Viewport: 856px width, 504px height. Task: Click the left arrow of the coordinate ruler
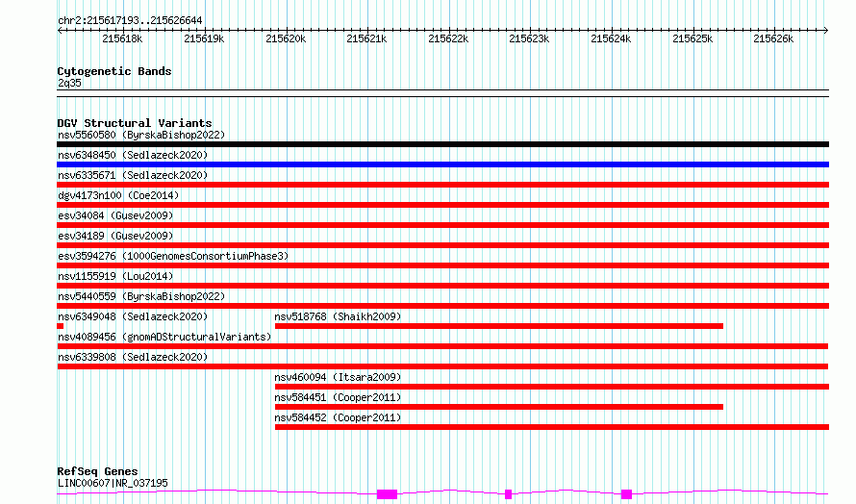tap(60, 30)
